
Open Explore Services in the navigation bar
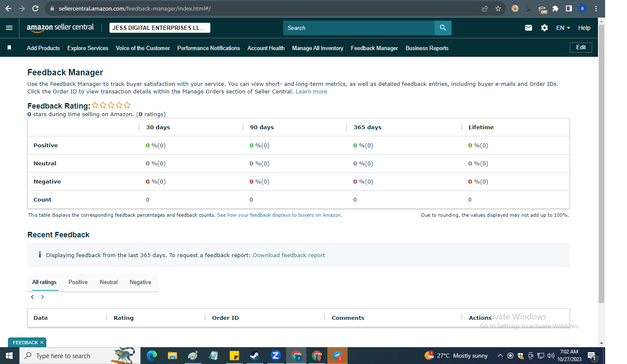coord(88,48)
